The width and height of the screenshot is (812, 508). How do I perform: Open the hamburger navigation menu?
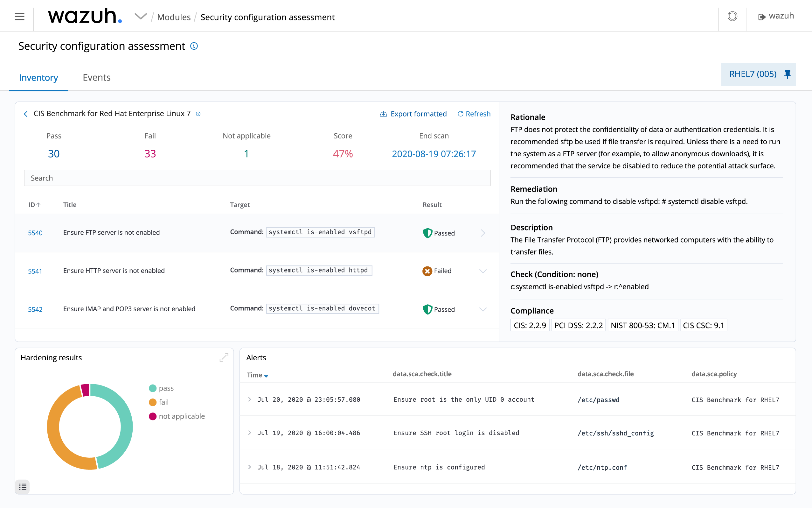[19, 16]
